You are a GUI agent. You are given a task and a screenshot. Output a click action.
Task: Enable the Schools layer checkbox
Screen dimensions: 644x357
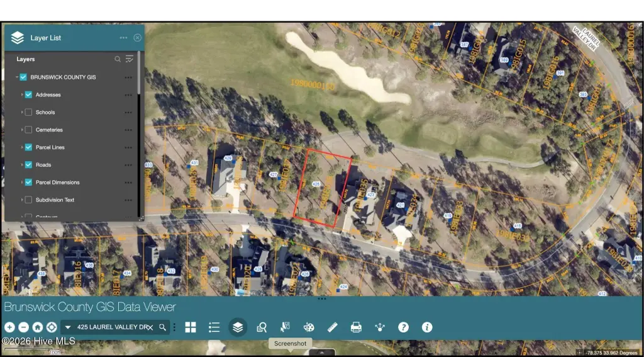(28, 112)
